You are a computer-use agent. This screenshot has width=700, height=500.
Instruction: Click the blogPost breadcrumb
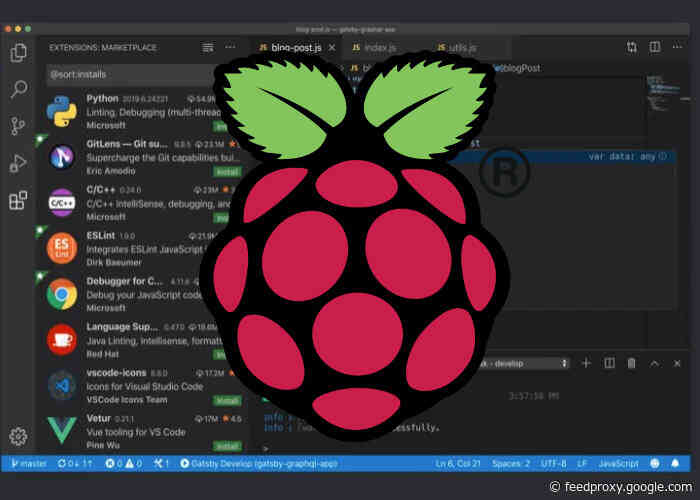521,68
